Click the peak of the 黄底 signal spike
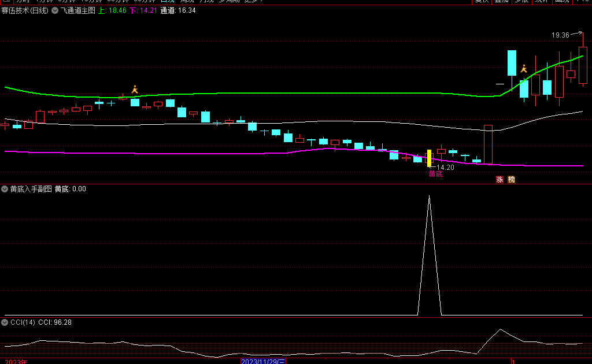This screenshot has width=592, height=364. coord(430,196)
